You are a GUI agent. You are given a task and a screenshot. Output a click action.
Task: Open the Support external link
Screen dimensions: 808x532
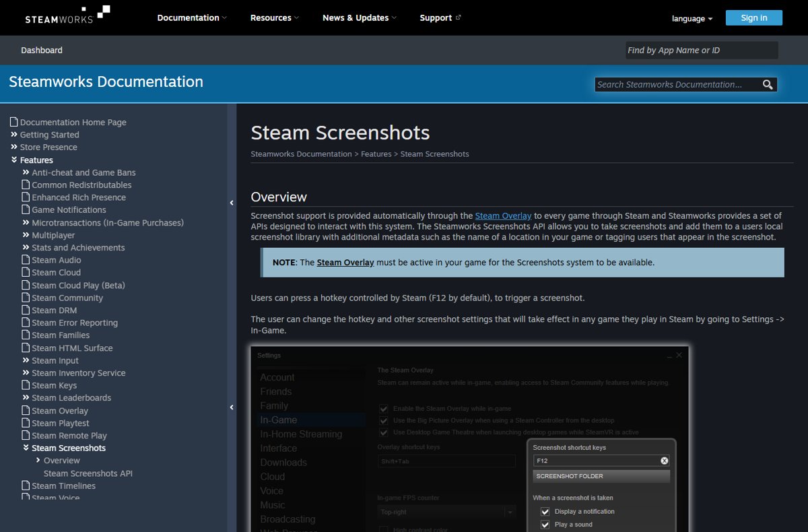tap(440, 18)
